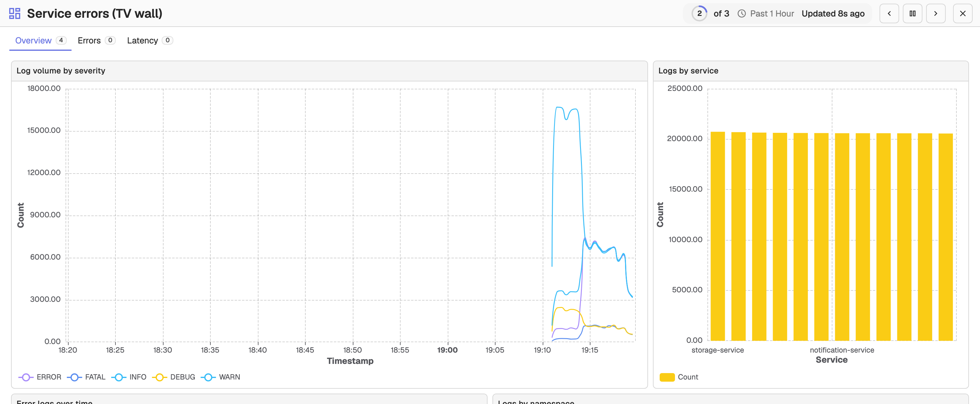This screenshot has width=980, height=404.
Task: Click the 19:00 timestamp axis label
Action: pos(447,350)
